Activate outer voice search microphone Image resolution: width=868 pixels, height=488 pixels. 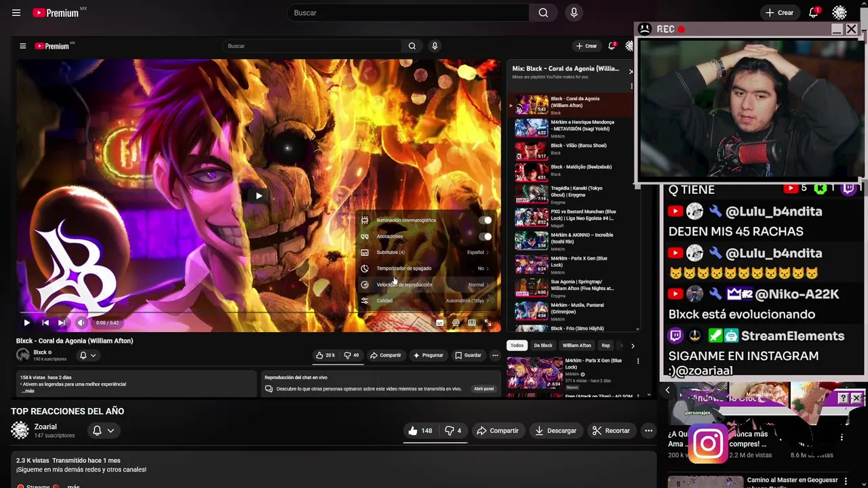(574, 13)
